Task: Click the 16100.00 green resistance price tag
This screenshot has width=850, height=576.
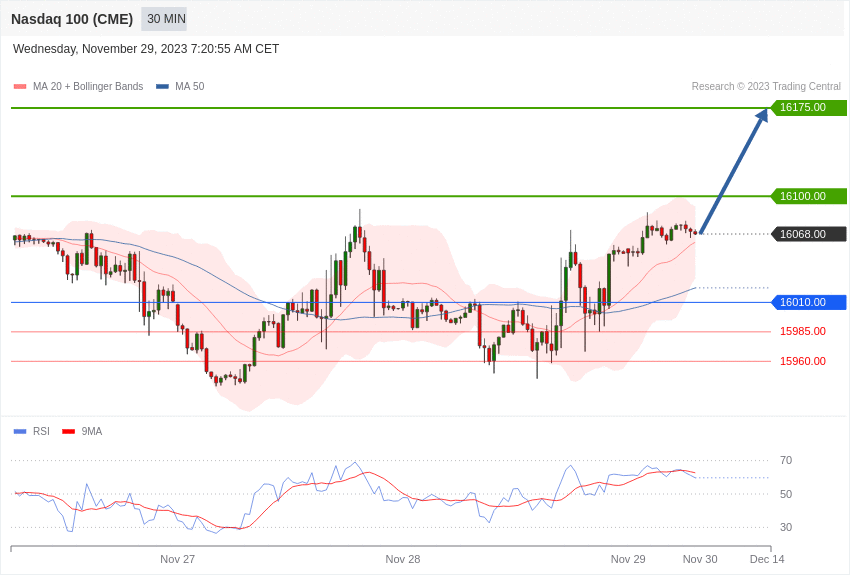Action: point(809,196)
